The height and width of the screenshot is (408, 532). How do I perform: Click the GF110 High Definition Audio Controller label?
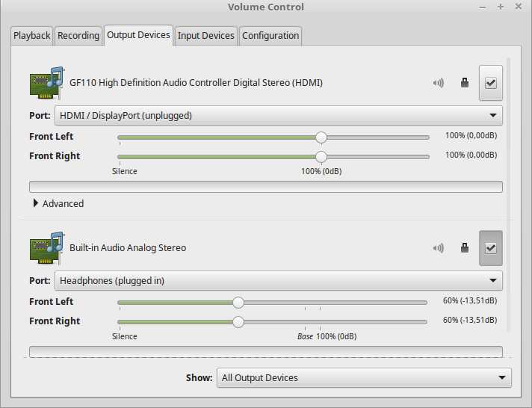tap(196, 83)
